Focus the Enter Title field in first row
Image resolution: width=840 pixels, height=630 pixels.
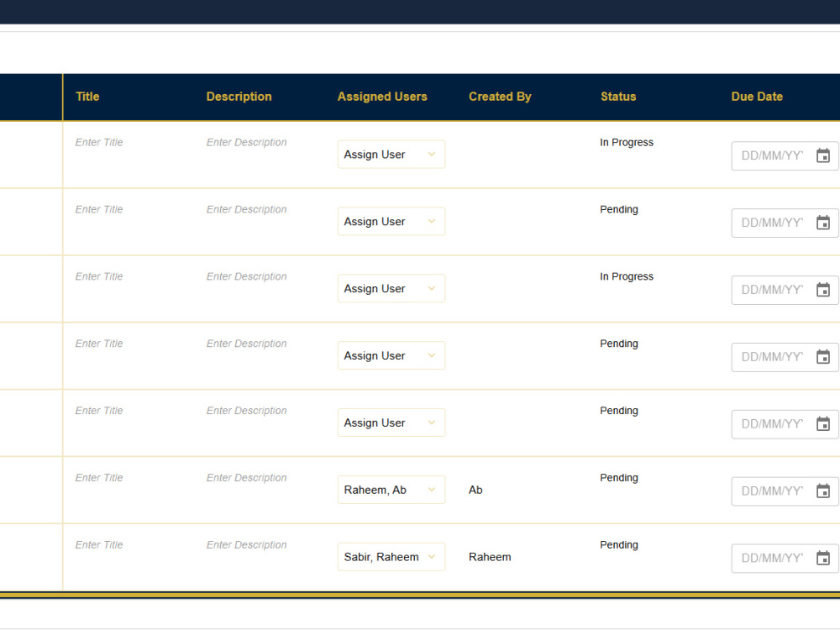point(99,142)
